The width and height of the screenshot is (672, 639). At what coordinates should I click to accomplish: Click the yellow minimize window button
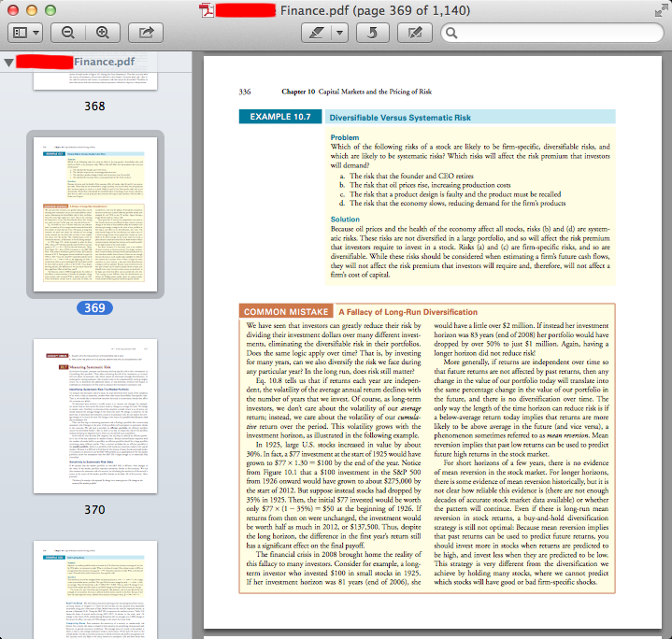[32, 10]
